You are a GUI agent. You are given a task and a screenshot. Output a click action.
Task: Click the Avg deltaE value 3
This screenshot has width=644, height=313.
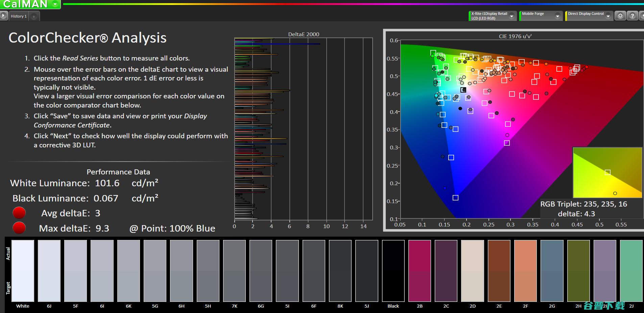click(98, 213)
